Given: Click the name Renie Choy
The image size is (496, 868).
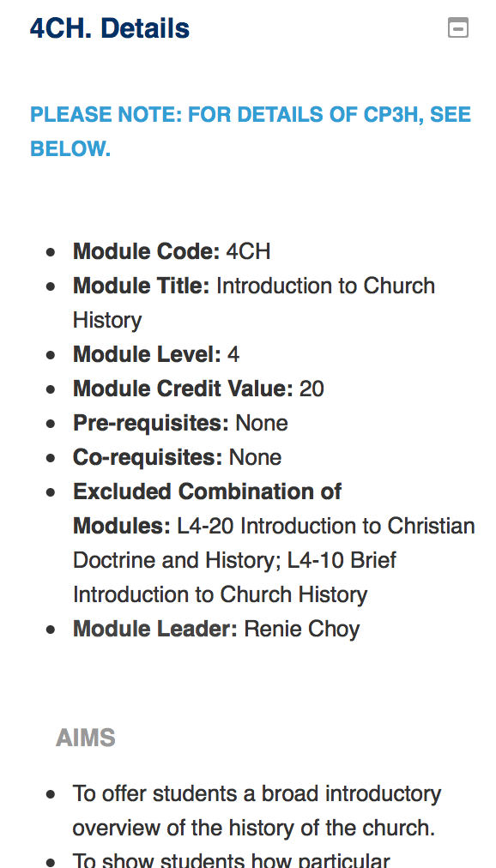Looking at the screenshot, I should (x=302, y=629).
